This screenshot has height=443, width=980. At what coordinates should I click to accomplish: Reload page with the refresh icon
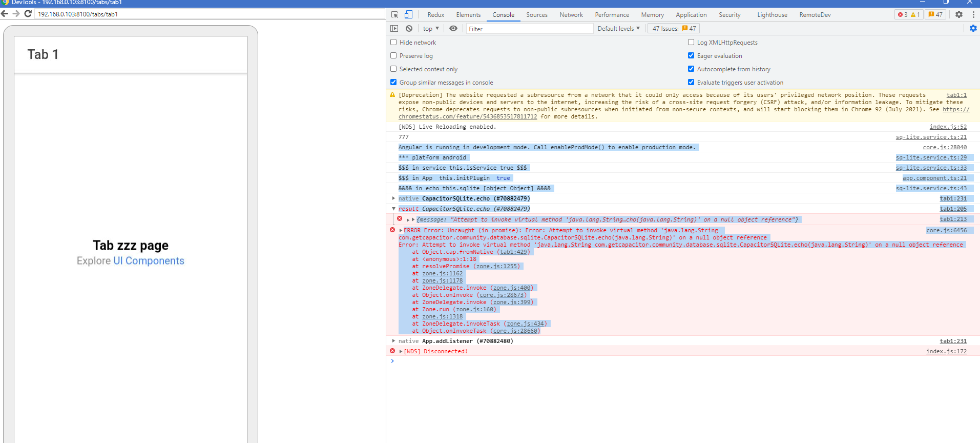coord(28,14)
